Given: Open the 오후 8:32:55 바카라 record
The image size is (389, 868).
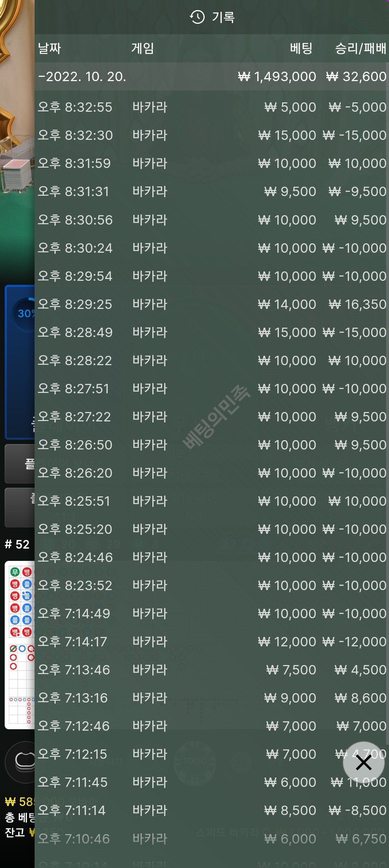Looking at the screenshot, I should click(x=211, y=107).
